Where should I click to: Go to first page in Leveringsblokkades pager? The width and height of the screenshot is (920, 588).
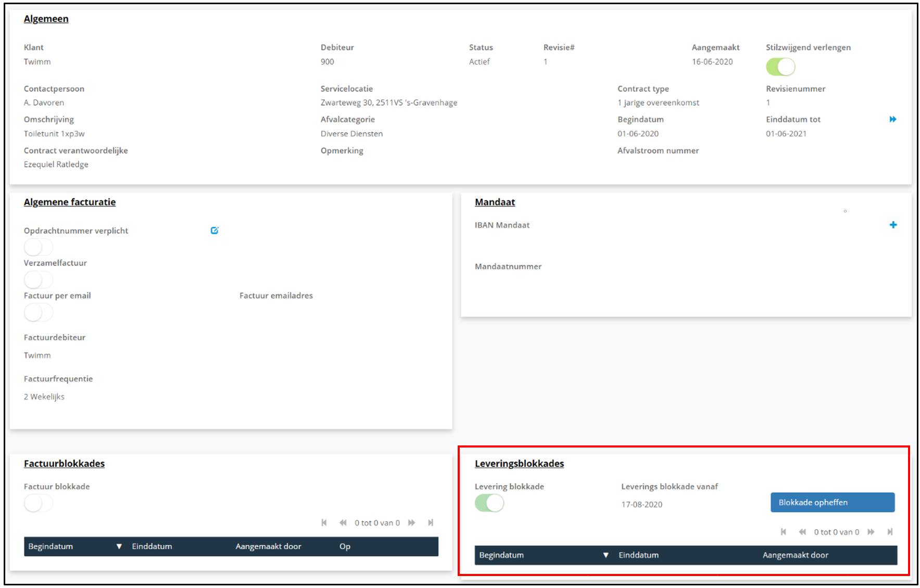click(783, 531)
